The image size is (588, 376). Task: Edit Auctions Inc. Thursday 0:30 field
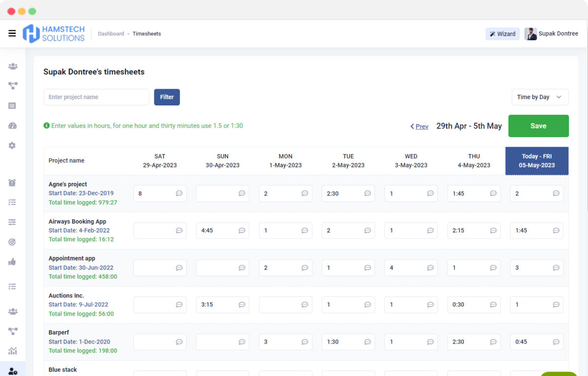[474, 304]
